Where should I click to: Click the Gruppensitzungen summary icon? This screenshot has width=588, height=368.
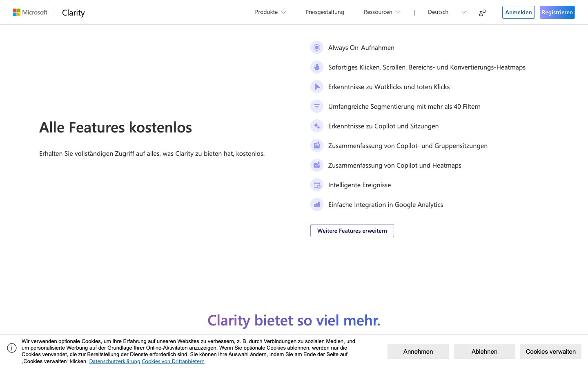point(317,146)
